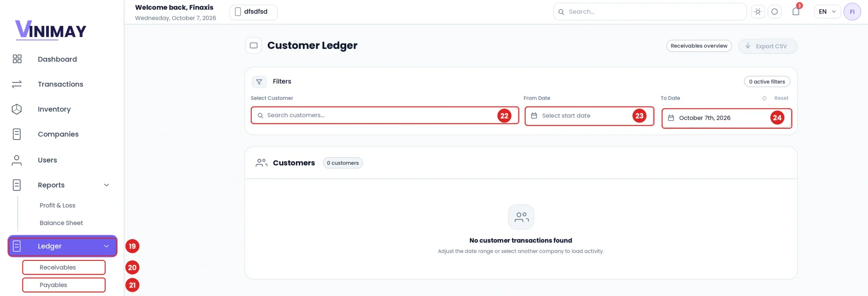This screenshot has width=868, height=296.
Task: Click the Filters funnel icon
Action: tap(259, 82)
